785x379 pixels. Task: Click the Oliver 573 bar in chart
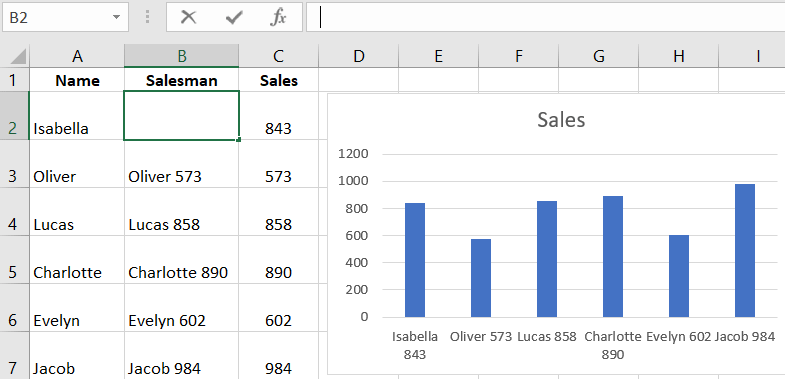(x=481, y=278)
